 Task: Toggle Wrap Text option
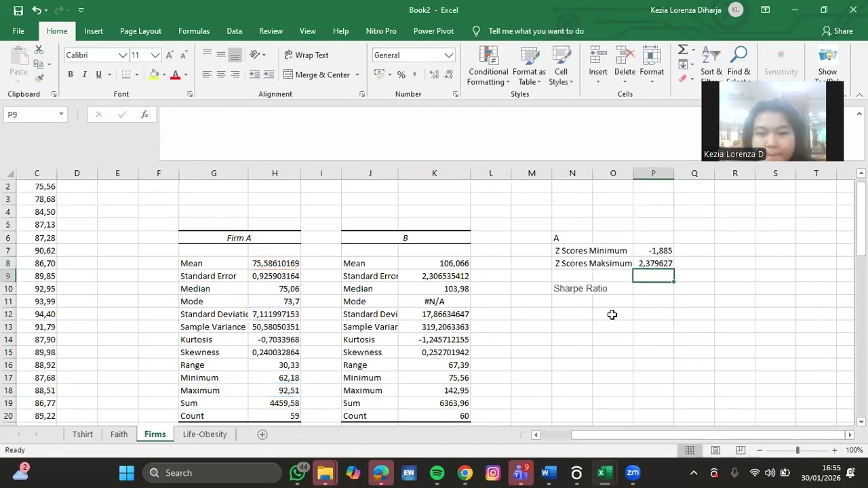click(306, 55)
